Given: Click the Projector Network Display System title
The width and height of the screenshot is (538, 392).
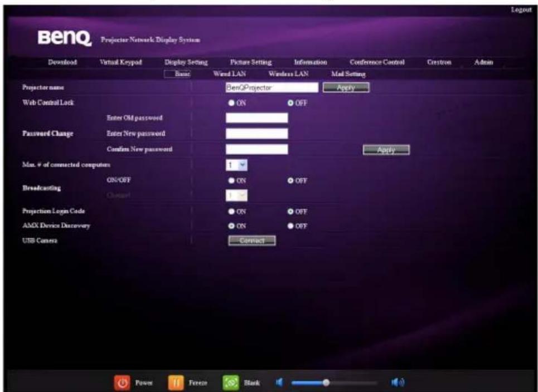Looking at the screenshot, I should 151,40.
